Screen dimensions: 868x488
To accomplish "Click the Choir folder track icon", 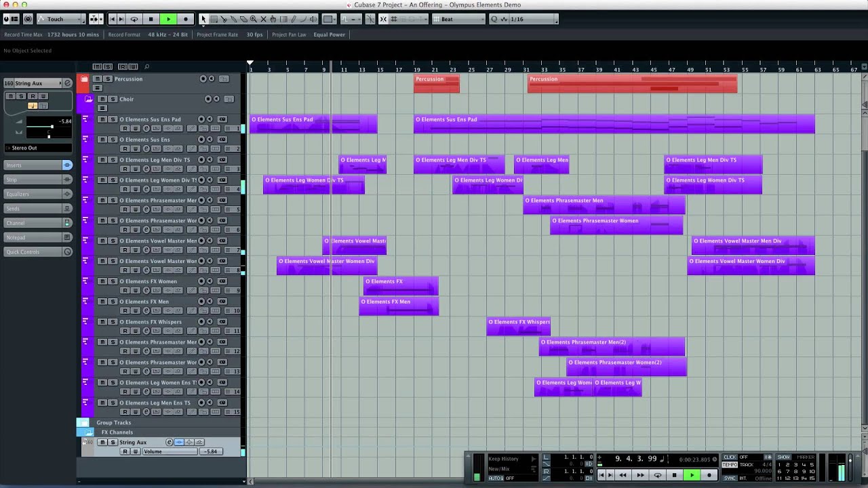I will pyautogui.click(x=89, y=99).
